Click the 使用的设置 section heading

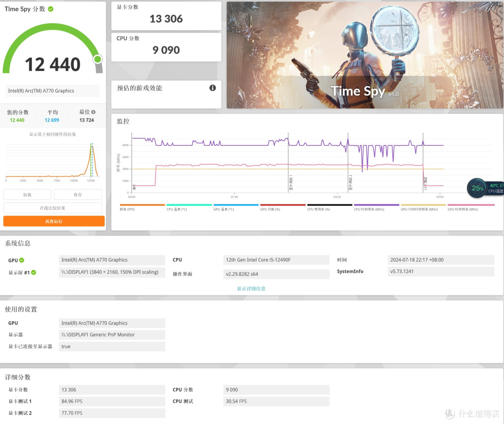21,309
